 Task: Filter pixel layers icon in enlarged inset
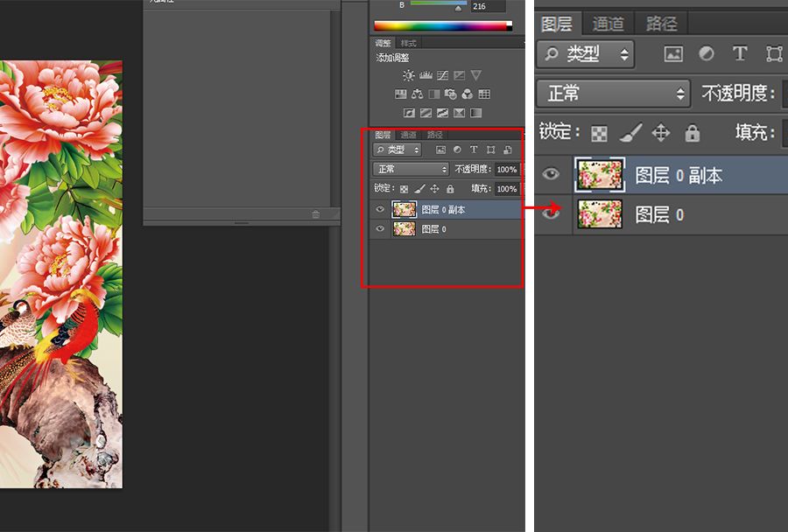pyautogui.click(x=673, y=53)
